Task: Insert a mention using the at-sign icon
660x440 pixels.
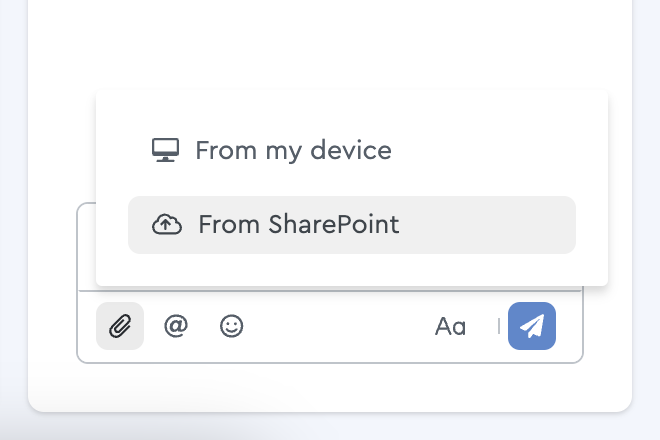Action: 176,326
